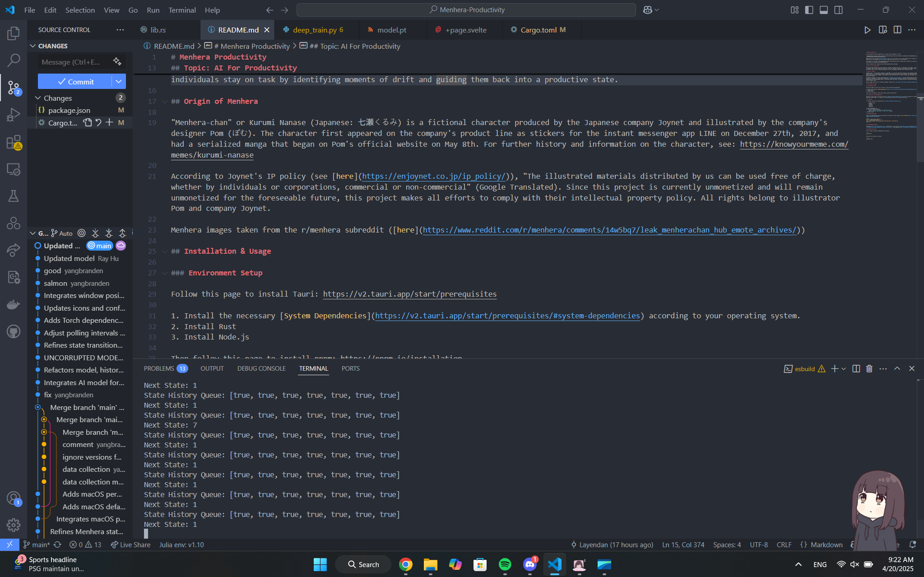Open the Run and Debug view
The width and height of the screenshot is (924, 577).
click(x=14, y=115)
